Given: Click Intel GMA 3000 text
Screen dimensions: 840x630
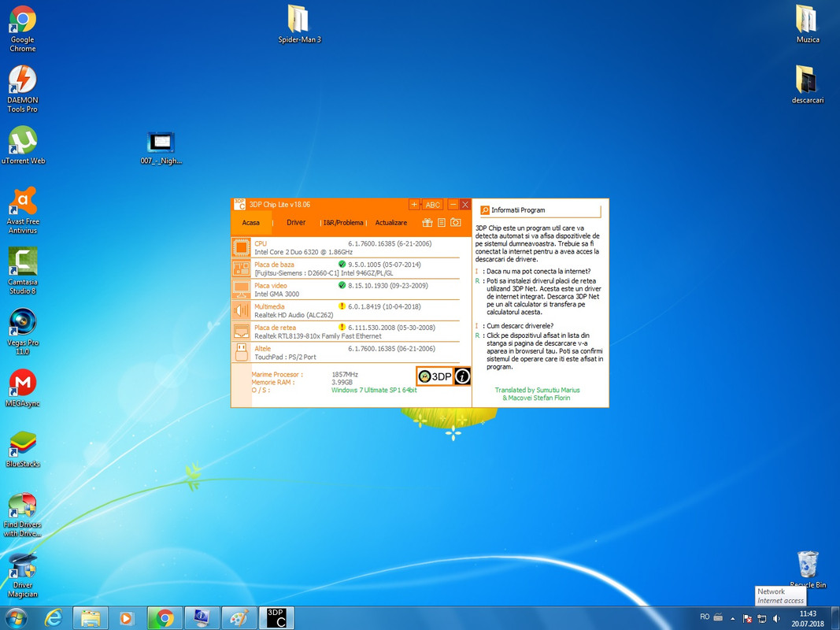Looking at the screenshot, I should [276, 294].
